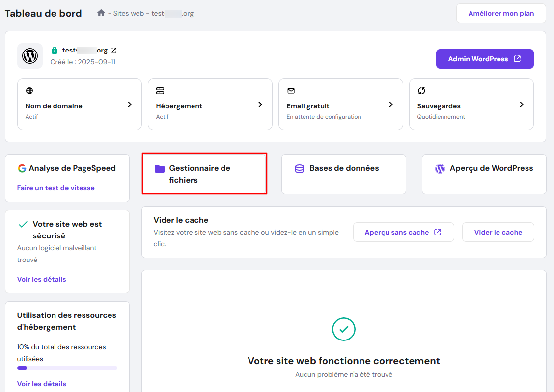554x392 pixels.
Task: Expand Hébergement using the arrow chevron
Action: pos(260,105)
